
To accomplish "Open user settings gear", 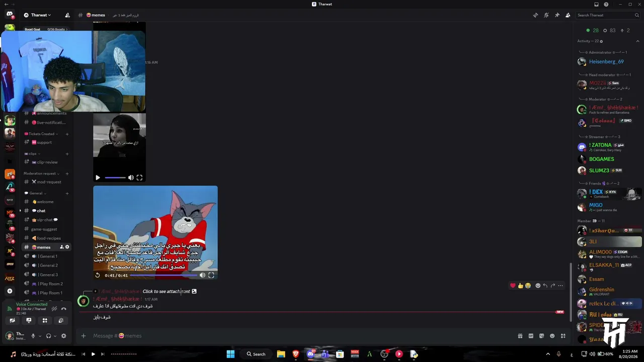I will click(x=63, y=336).
